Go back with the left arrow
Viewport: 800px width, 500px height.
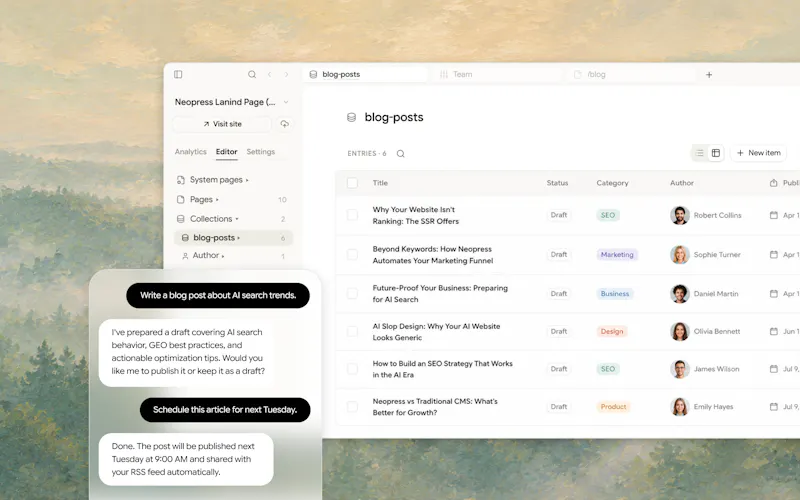click(269, 74)
